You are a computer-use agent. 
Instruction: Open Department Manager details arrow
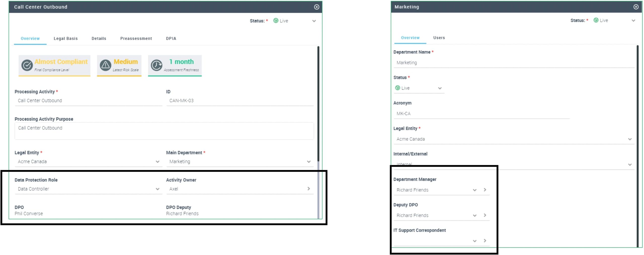[x=485, y=190]
